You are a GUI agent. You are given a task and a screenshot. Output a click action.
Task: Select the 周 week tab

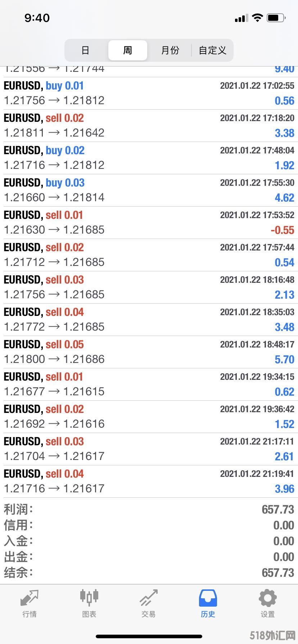[128, 50]
